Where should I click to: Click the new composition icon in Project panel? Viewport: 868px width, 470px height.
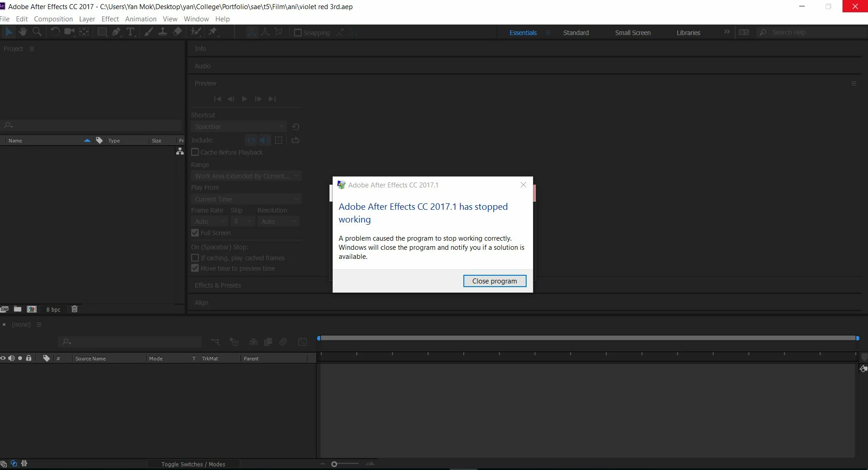pyautogui.click(x=31, y=309)
